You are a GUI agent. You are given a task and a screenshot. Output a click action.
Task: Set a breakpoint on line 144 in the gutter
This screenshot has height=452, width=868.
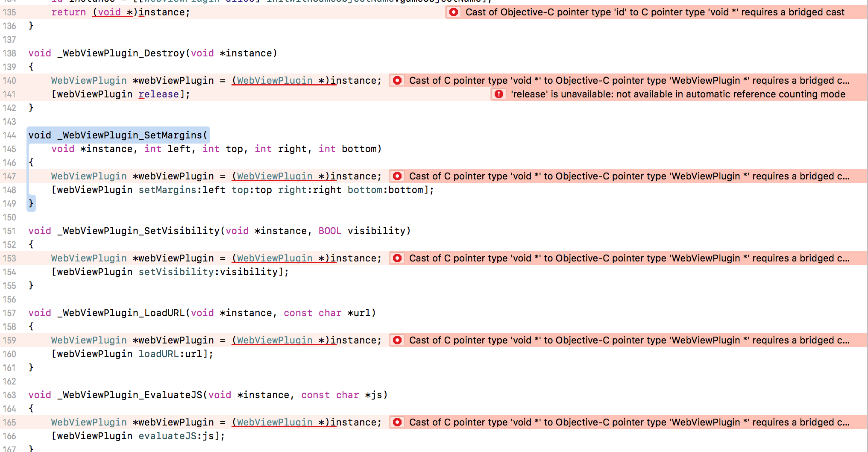[x=9, y=135]
